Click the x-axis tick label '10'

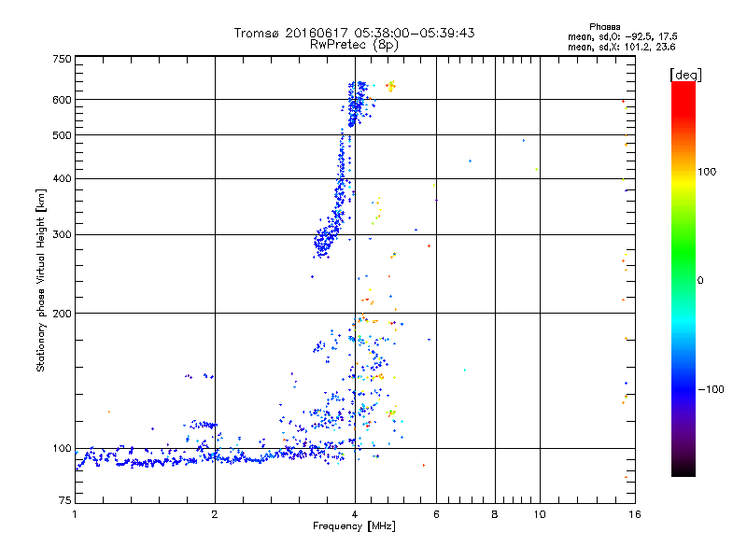point(540,514)
